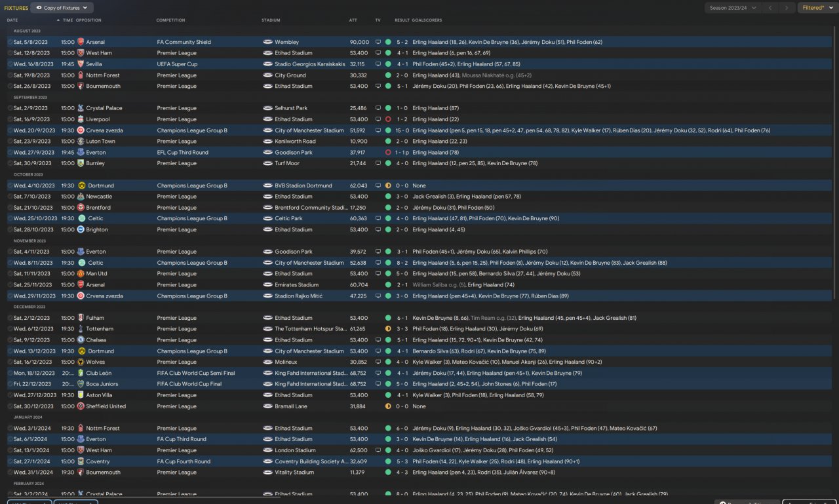This screenshot has width=839, height=504.
Task: Click the Aston Villa club badge
Action: [81, 395]
